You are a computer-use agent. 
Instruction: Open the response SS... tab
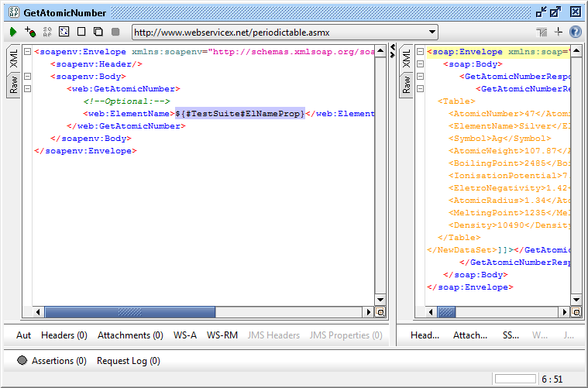point(511,335)
